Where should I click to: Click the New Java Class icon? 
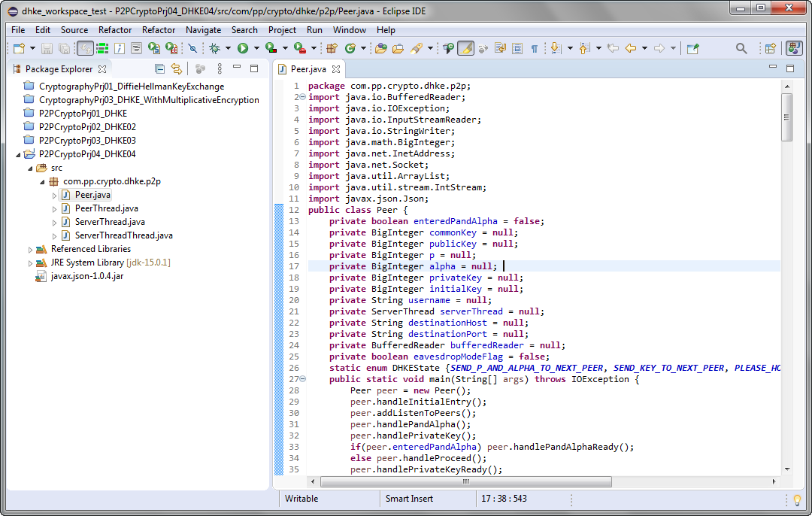350,48
